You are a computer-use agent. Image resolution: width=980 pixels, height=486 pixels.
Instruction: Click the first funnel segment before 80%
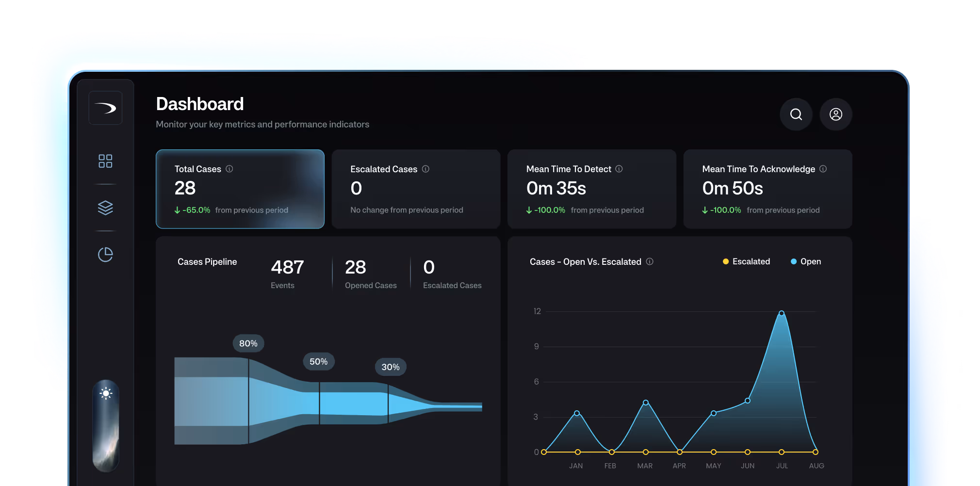click(x=212, y=401)
